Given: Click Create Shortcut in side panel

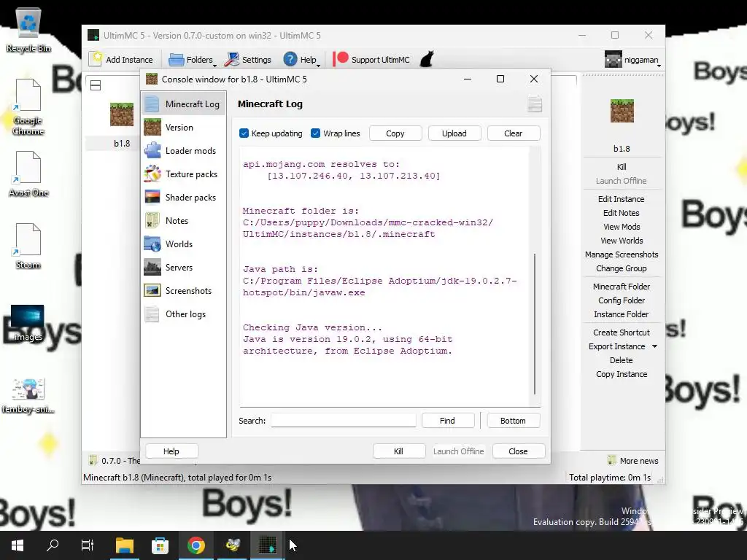Looking at the screenshot, I should click(622, 332).
